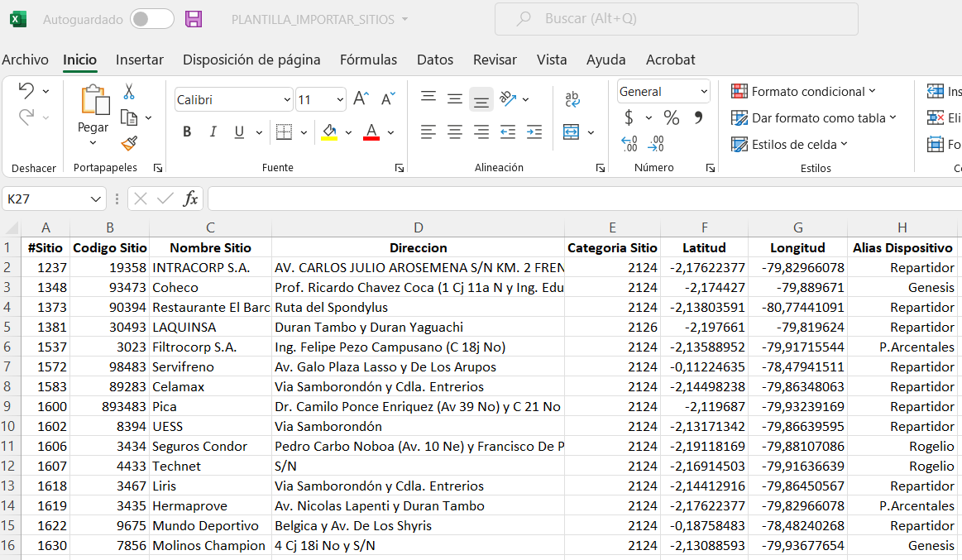
Task: Open the Fuente dialog launcher
Action: [400, 168]
